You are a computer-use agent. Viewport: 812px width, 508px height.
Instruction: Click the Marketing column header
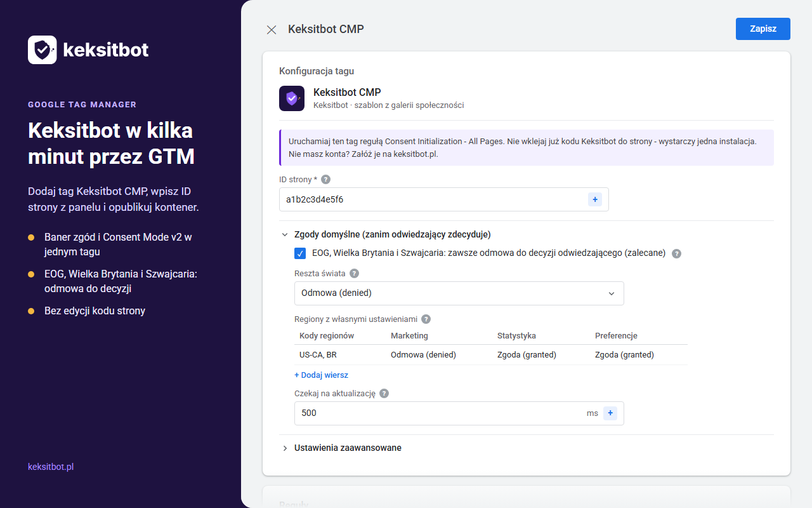(409, 335)
